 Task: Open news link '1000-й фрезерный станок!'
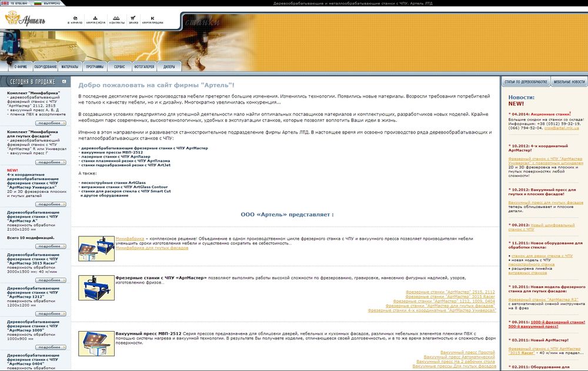click(557, 322)
